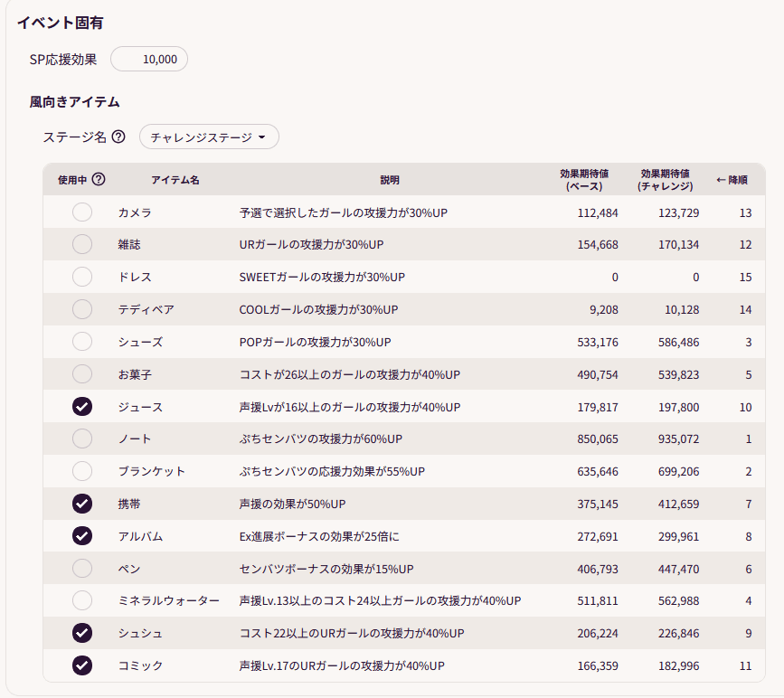Enable the ミネラルウォーター item checkbox
The image size is (784, 698).
click(82, 600)
